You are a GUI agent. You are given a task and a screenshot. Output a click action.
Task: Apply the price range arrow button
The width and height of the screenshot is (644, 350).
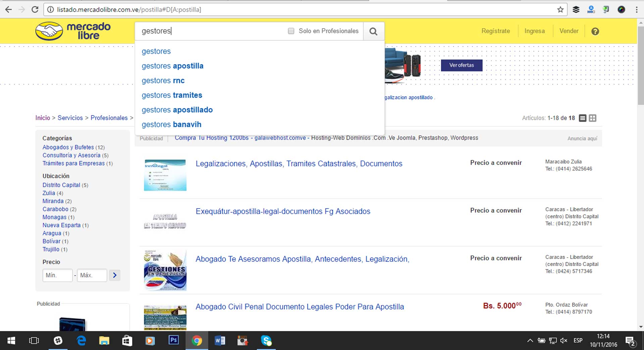click(x=115, y=275)
